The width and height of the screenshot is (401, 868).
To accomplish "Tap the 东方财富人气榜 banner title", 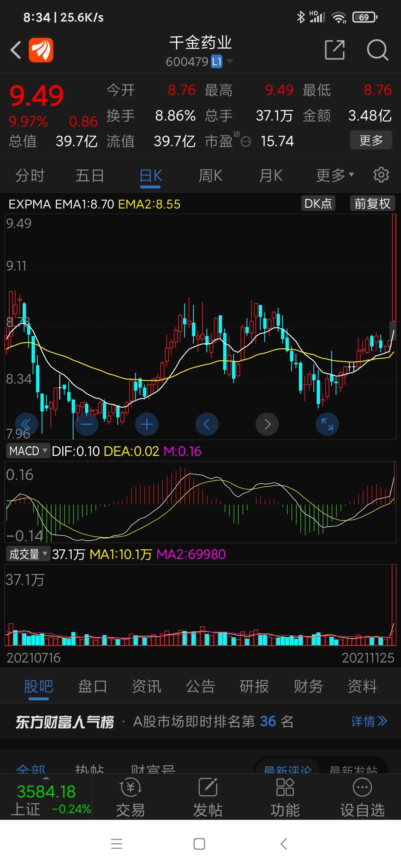I will point(65,722).
